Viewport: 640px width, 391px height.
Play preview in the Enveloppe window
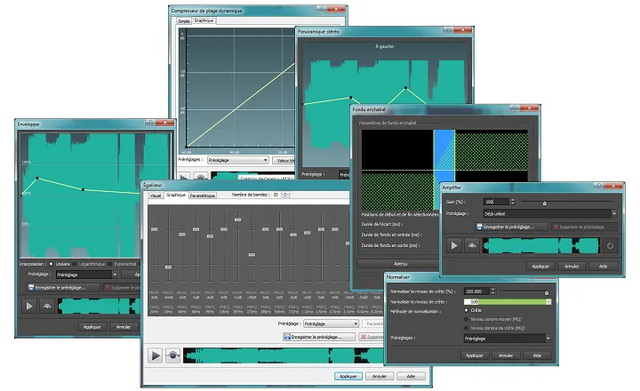[29, 306]
